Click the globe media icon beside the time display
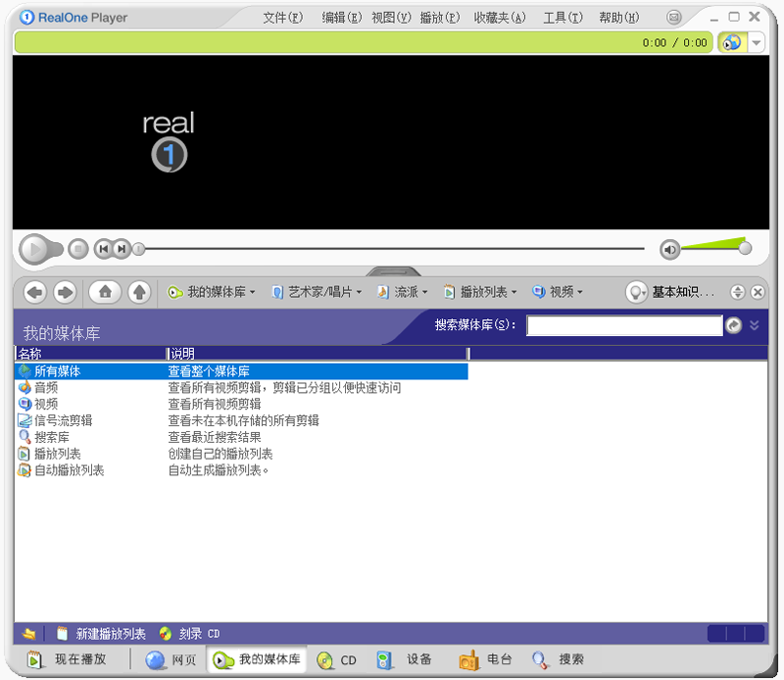 point(732,42)
